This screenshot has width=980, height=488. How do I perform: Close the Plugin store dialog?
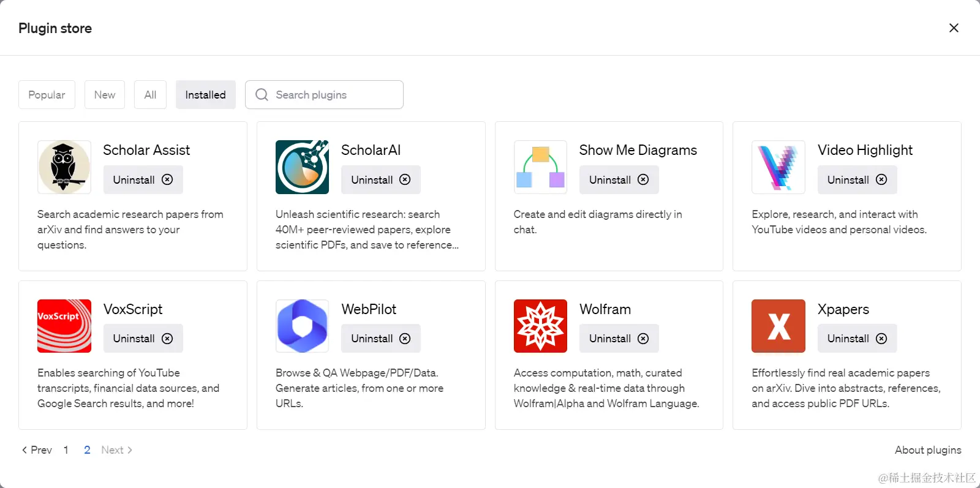pos(954,28)
